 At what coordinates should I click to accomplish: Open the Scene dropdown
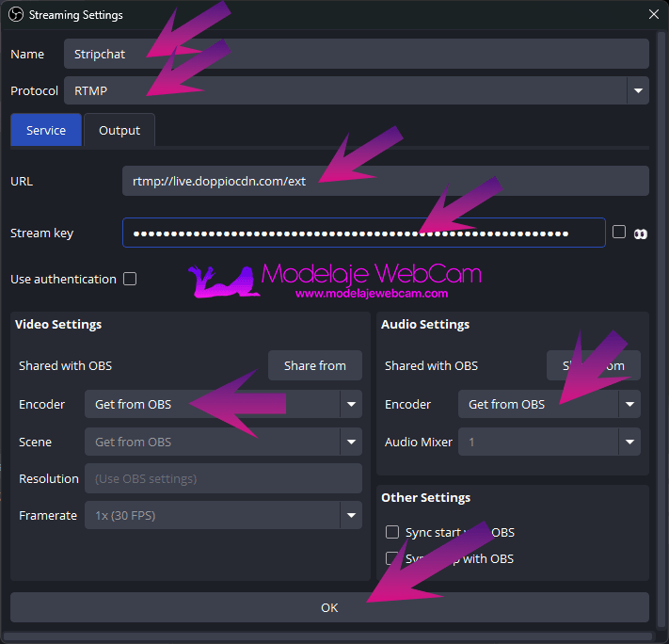[223, 442]
